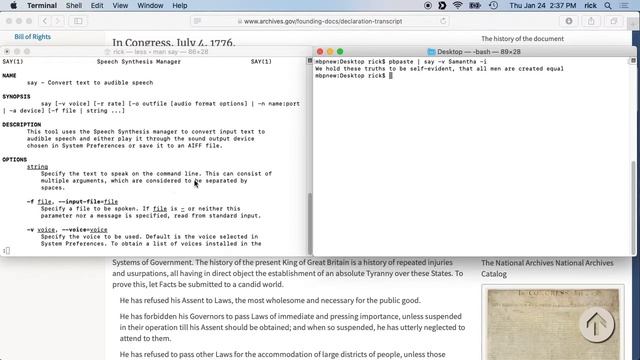640x360 pixels.
Task: Click the 'Speech Synthesis Manager' header
Action: click(x=139, y=62)
